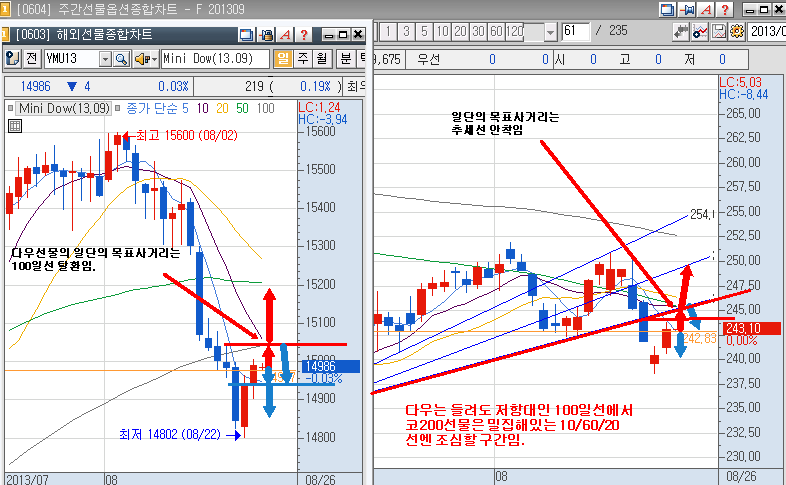The height and width of the screenshot is (485, 786).
Task: Click the bar count field showing 61
Action: [573, 31]
